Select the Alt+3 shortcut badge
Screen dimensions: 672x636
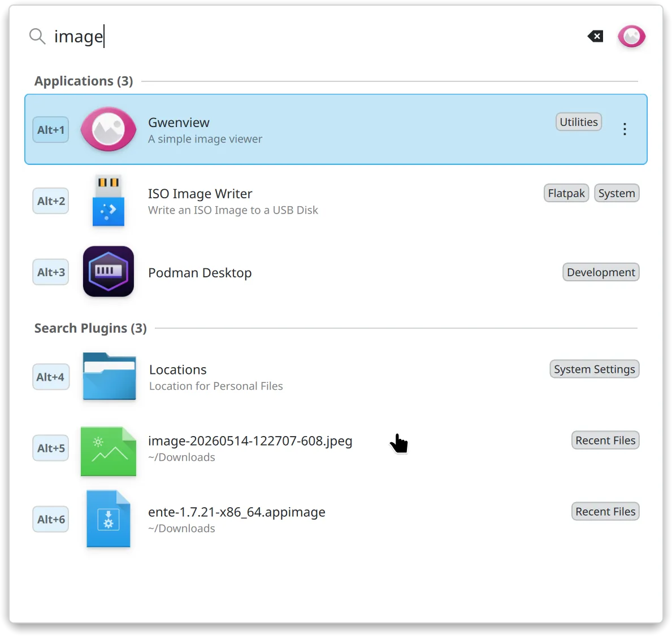click(50, 272)
